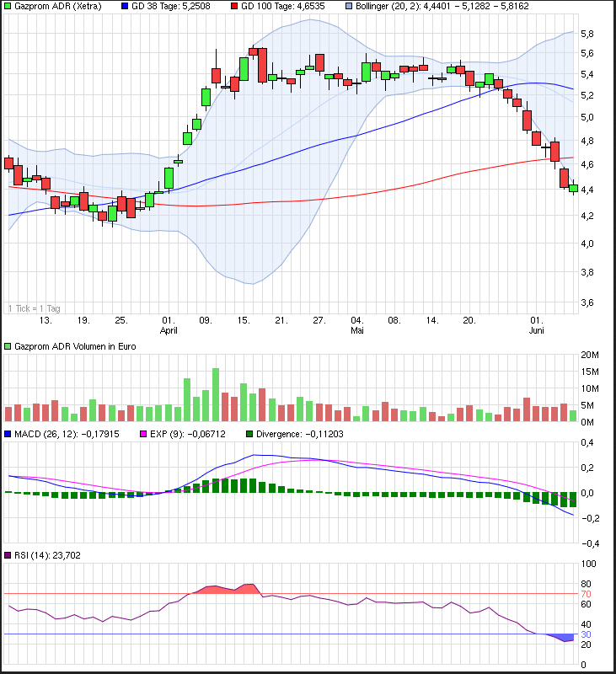Click the 'Juni' month label on the axis
This screenshot has height=674, width=616.
[537, 330]
